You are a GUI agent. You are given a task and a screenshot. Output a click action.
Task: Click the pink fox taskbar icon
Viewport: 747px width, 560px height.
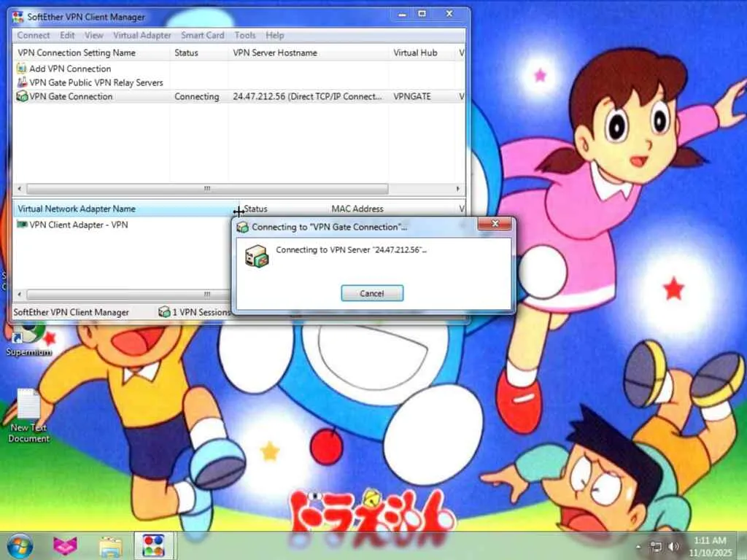pos(65,546)
